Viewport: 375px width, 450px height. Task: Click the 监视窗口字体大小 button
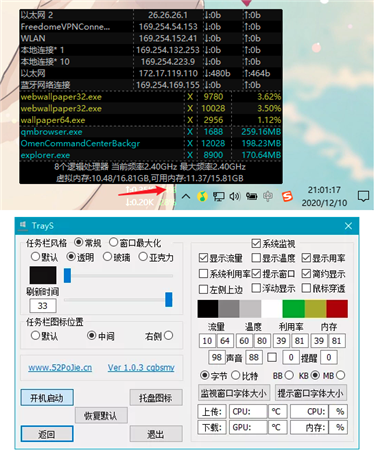234,393
